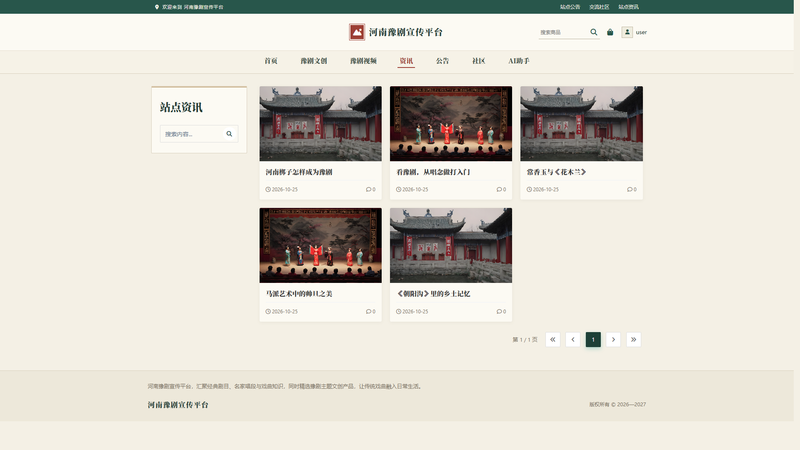Open 豫剧视频 navigation tab
This screenshot has height=450, width=800.
[363, 61]
